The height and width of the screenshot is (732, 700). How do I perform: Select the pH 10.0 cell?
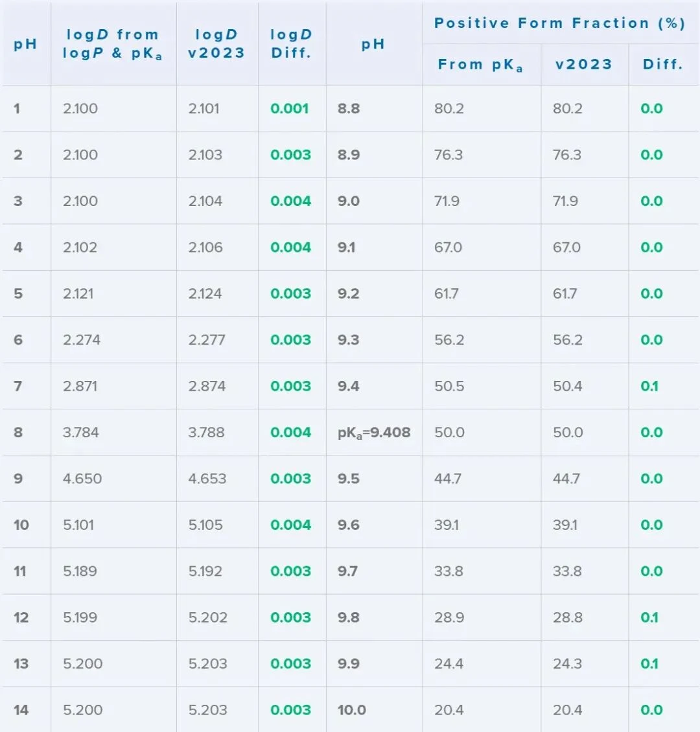point(352,710)
